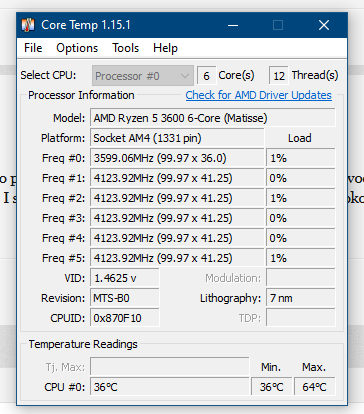
Task: Open the Help menu
Action: pos(165,48)
